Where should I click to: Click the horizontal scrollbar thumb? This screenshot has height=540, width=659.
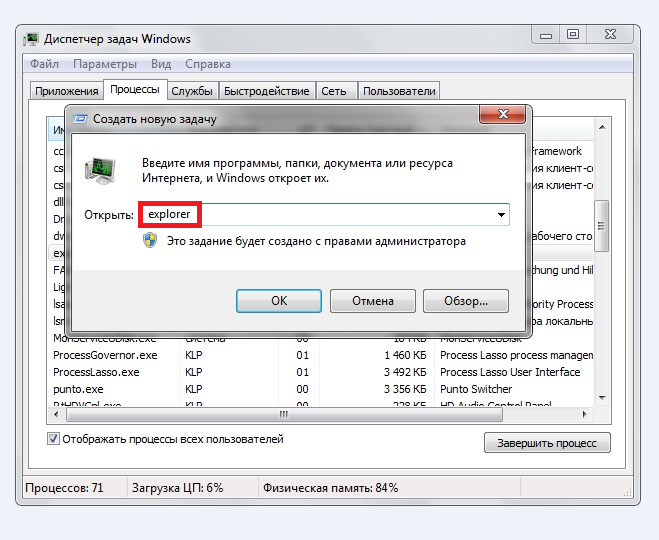pos(284,415)
